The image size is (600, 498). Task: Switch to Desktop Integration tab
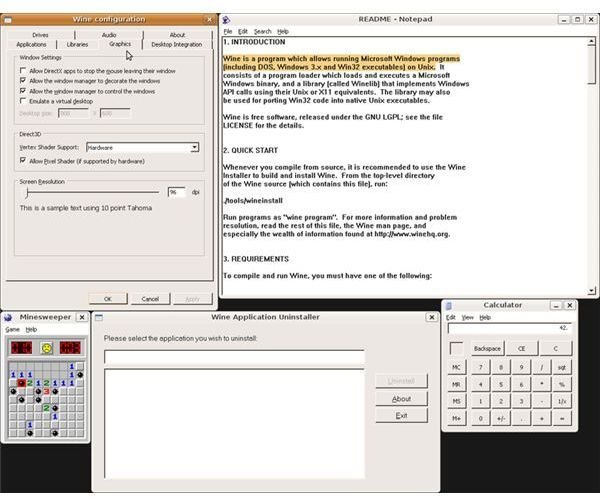[177, 44]
